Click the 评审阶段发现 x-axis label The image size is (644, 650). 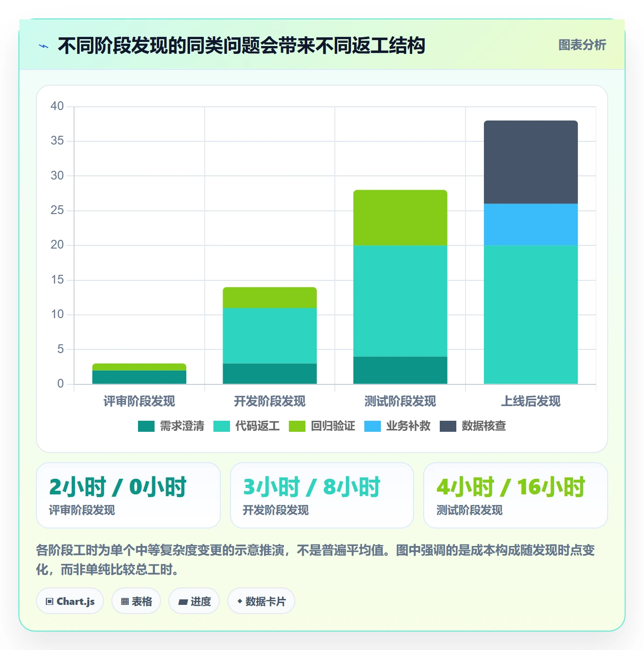pos(139,401)
